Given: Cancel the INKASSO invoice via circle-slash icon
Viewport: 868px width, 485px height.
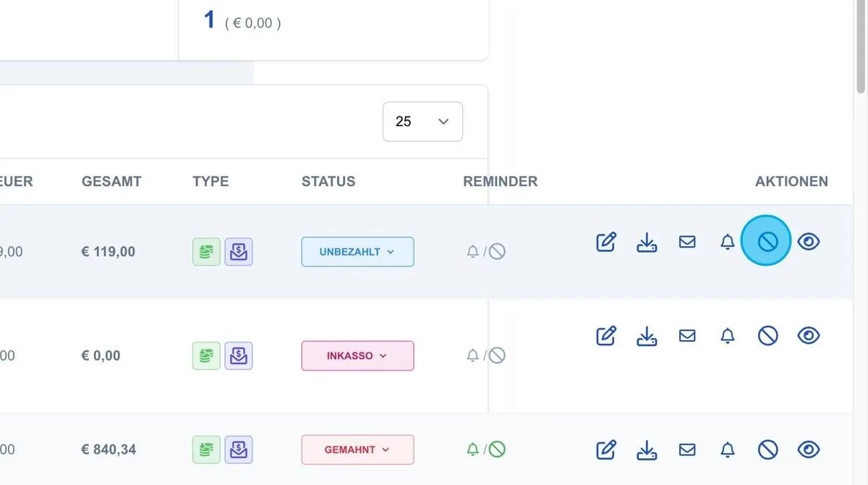Looking at the screenshot, I should point(768,335).
